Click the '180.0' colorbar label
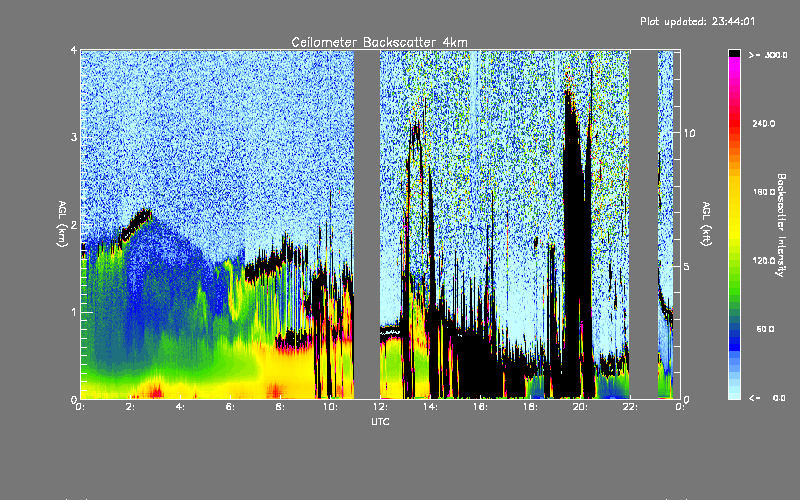Image resolution: width=800 pixels, height=500 pixels. tap(764, 192)
